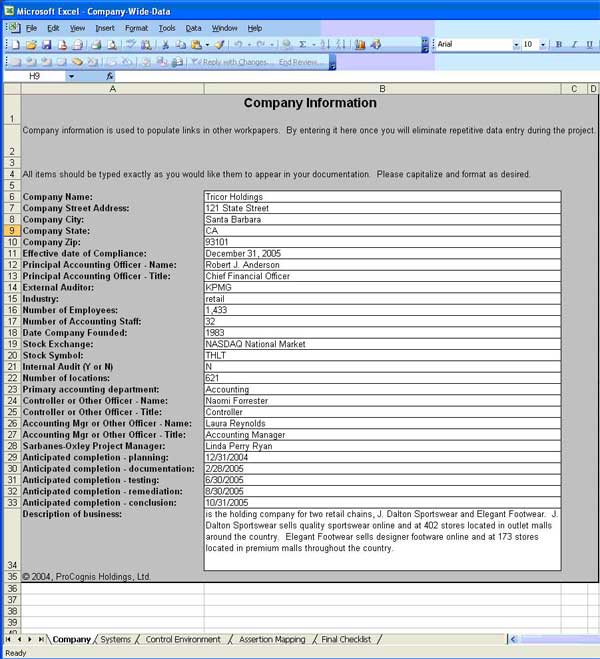
Task: Click the E-mail icon in the toolbar
Action: pos(78,44)
